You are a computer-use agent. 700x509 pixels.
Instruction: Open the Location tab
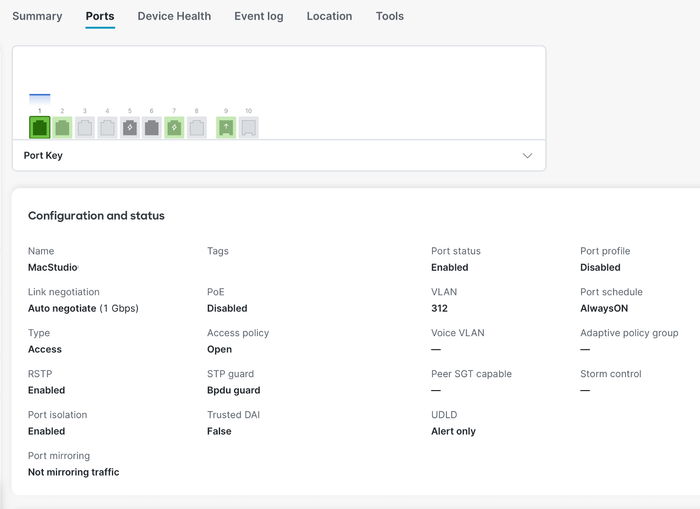(x=329, y=16)
